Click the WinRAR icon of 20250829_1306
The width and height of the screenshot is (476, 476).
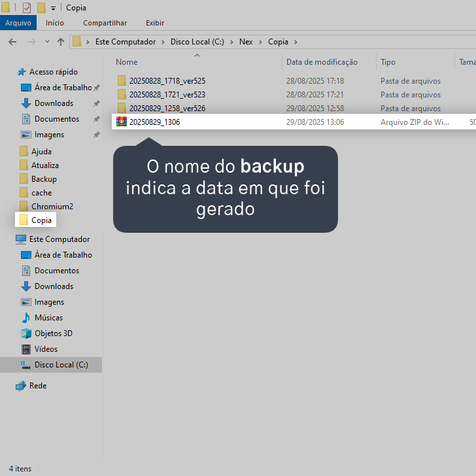tap(122, 122)
